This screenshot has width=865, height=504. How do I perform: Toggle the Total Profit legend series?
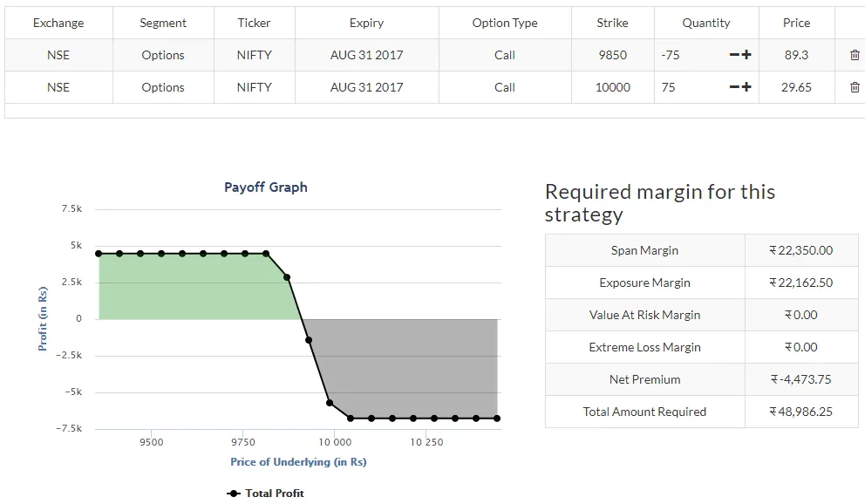point(266,494)
